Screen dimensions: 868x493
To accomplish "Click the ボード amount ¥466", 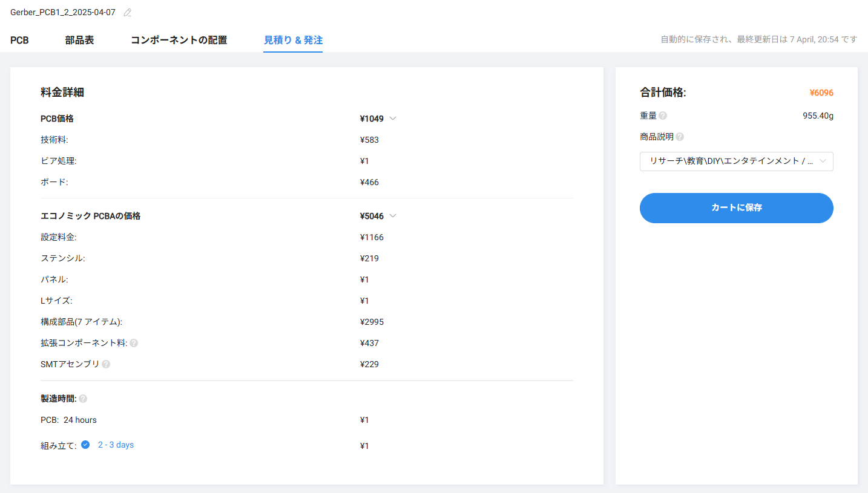I will 369,182.
